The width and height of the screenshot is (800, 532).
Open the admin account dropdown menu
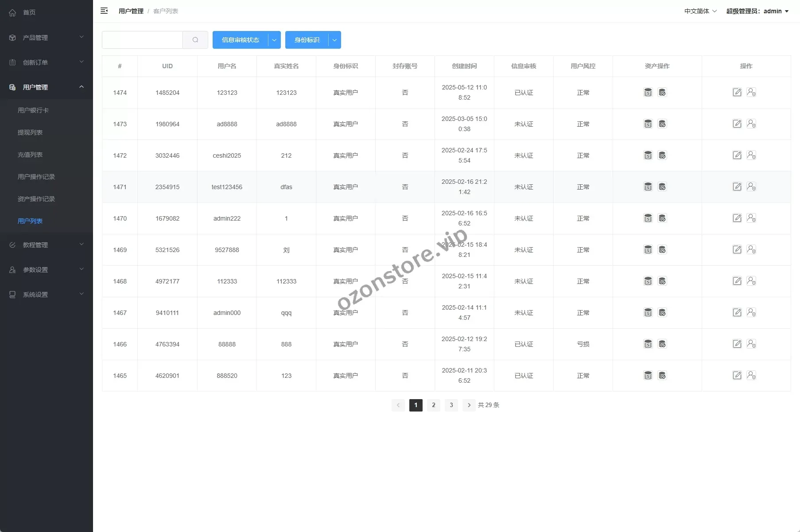tap(757, 11)
